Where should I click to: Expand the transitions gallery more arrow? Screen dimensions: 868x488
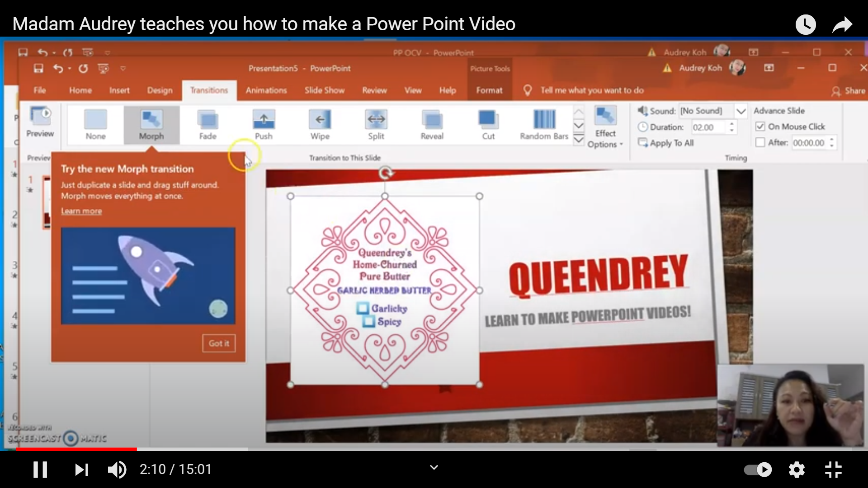pyautogui.click(x=579, y=140)
